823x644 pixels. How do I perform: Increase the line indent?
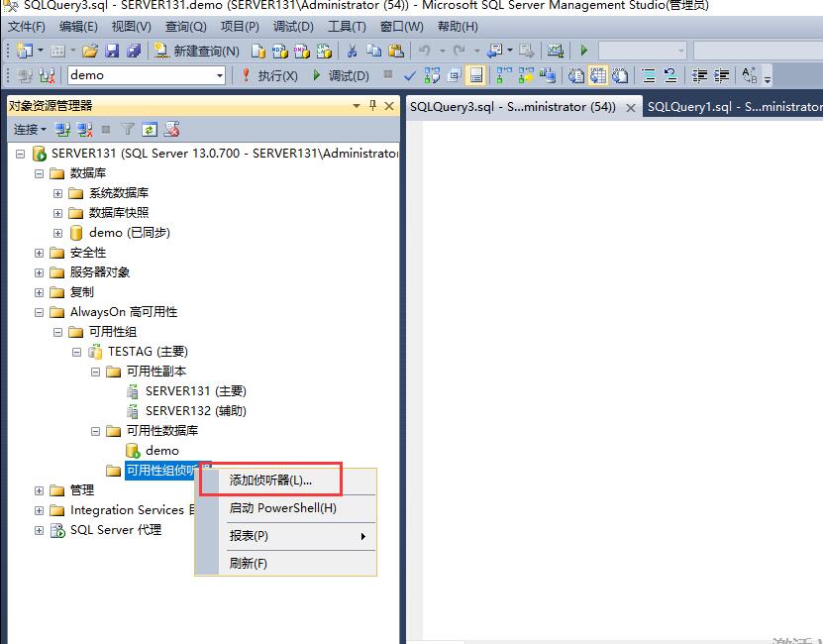[721, 75]
